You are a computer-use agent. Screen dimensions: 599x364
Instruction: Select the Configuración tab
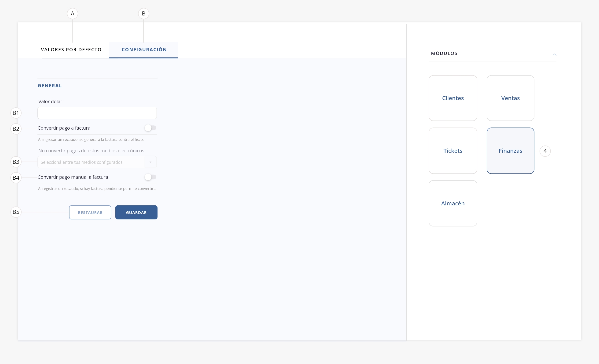(x=144, y=50)
